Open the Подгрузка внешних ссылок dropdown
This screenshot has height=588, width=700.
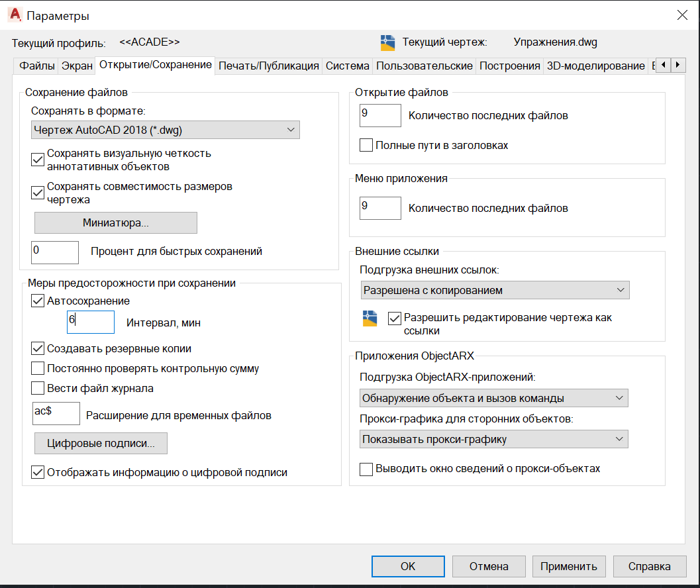click(x=495, y=290)
